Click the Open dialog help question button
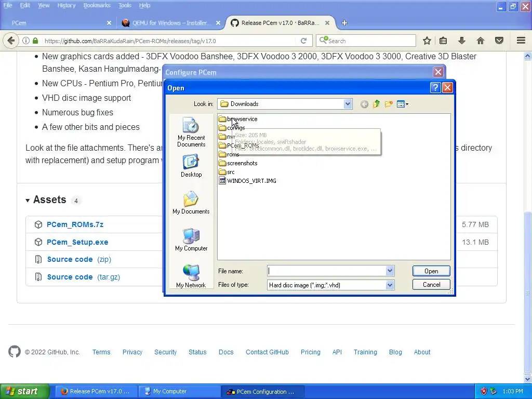The image size is (532, 399). (x=435, y=87)
